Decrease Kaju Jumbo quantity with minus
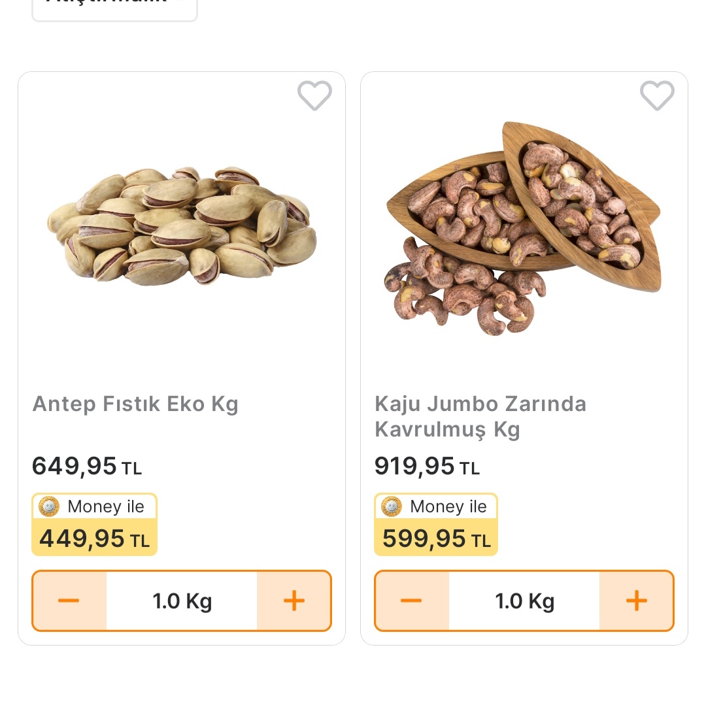 pos(412,601)
